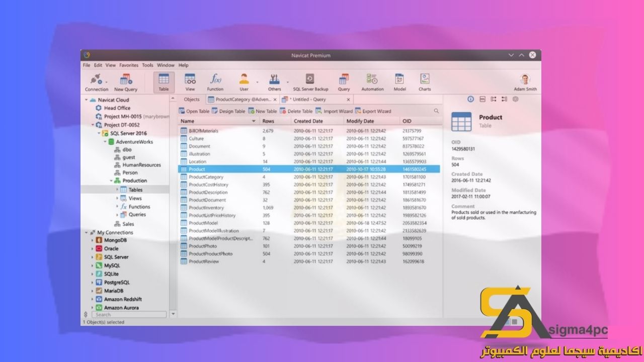Image resolution: width=644 pixels, height=362 pixels.
Task: Click the search magnifier in objects toolbar
Action: pyautogui.click(x=436, y=111)
